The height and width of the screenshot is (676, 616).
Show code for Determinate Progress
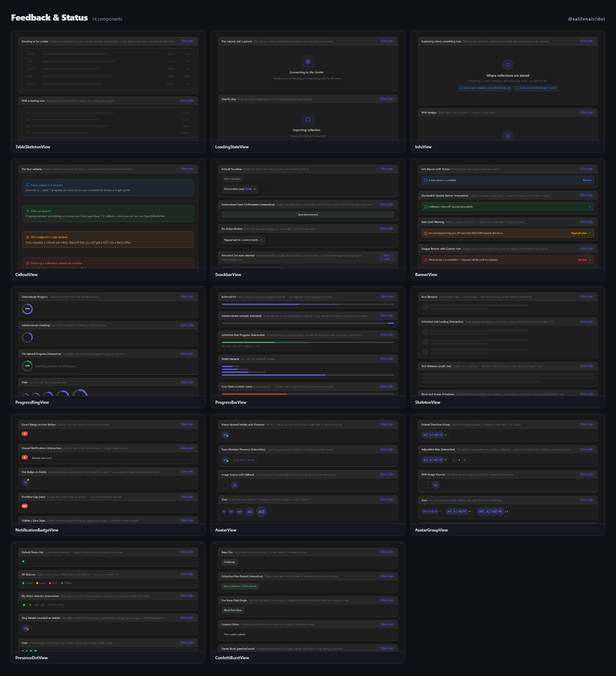click(187, 297)
